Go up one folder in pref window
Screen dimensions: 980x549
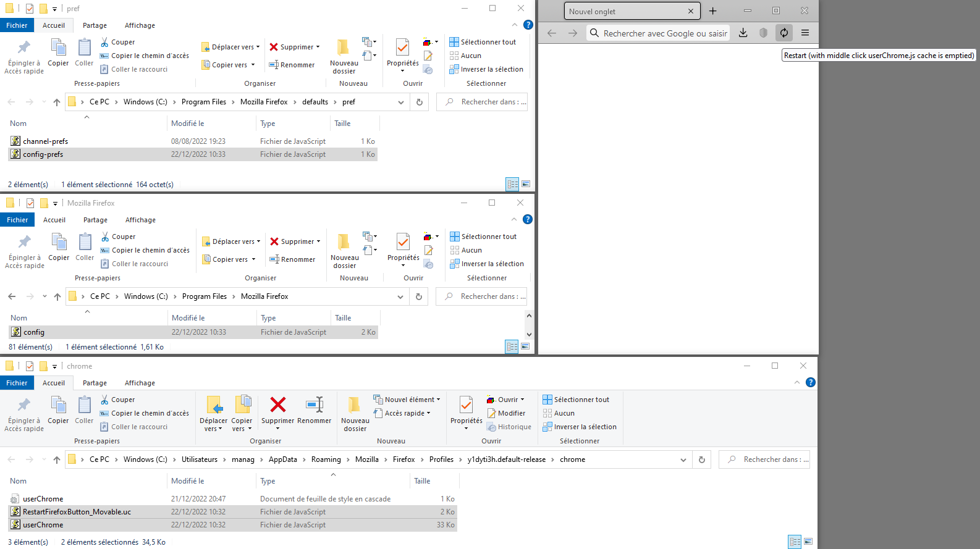pyautogui.click(x=57, y=102)
